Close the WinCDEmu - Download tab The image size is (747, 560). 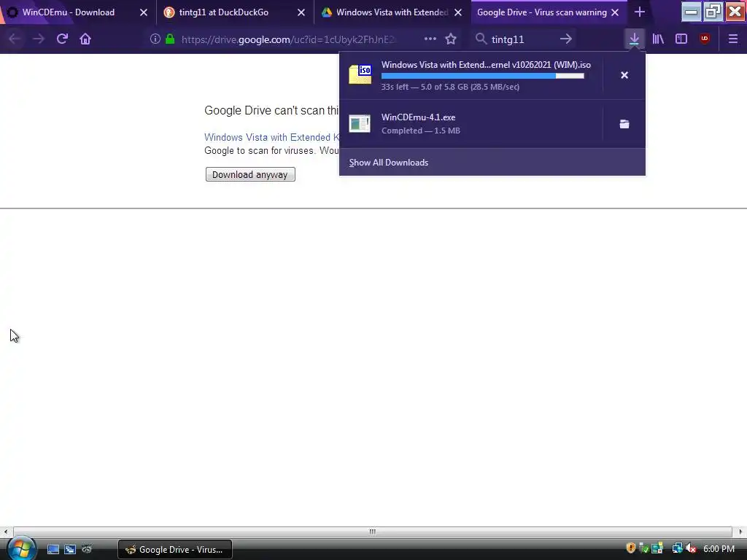[x=144, y=12]
